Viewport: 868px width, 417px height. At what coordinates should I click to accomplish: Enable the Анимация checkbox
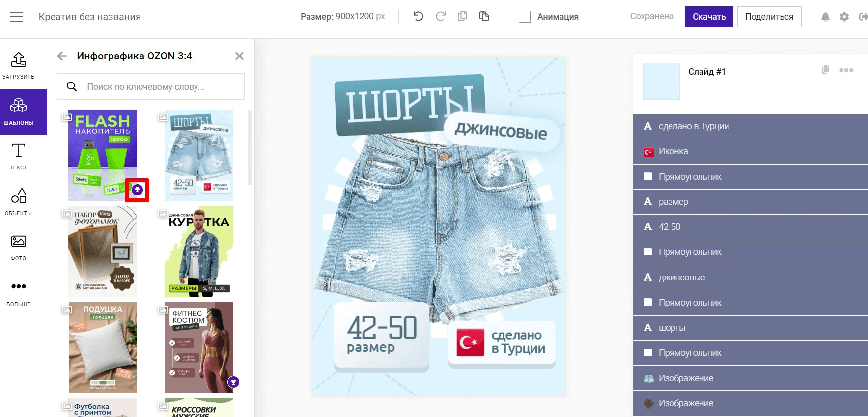coord(525,17)
